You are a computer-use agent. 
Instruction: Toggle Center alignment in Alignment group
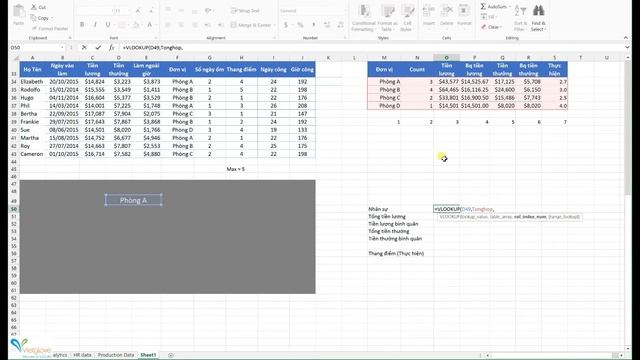click(x=181, y=25)
